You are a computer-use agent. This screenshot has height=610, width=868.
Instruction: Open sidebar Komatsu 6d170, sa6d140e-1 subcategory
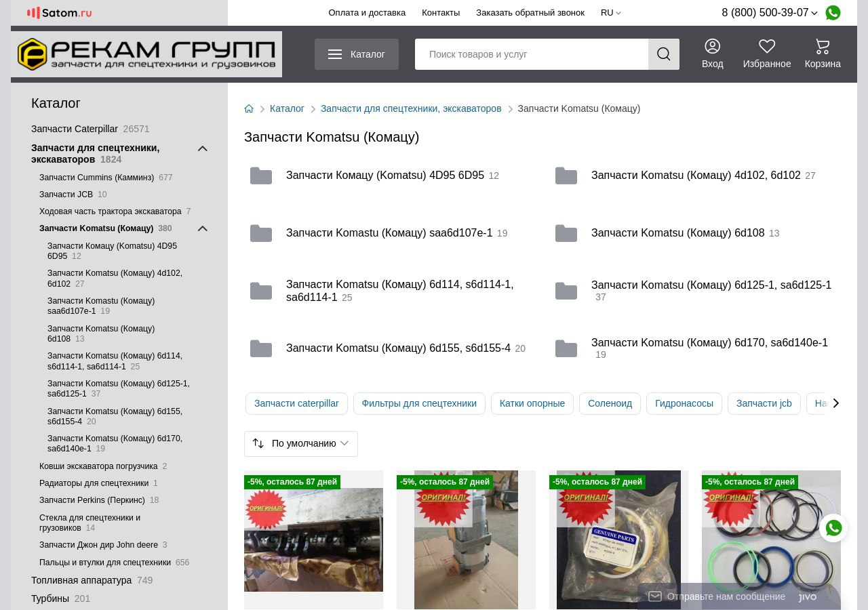pos(115,443)
